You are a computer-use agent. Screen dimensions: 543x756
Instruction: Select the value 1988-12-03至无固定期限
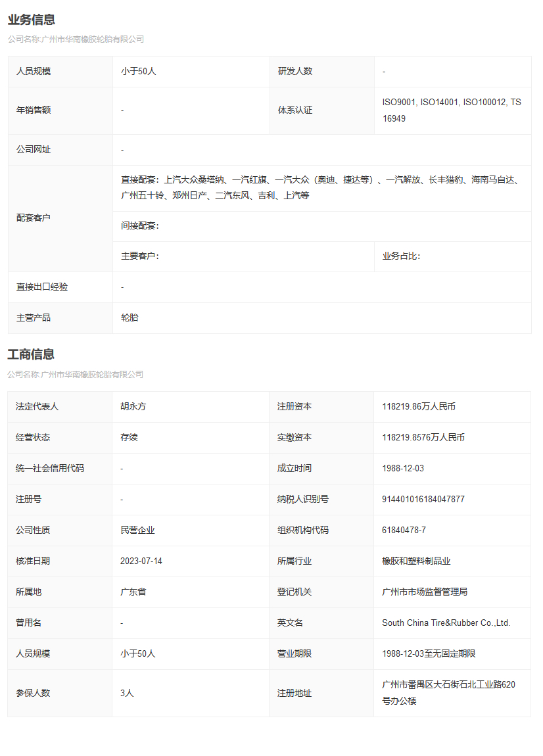pos(429,653)
